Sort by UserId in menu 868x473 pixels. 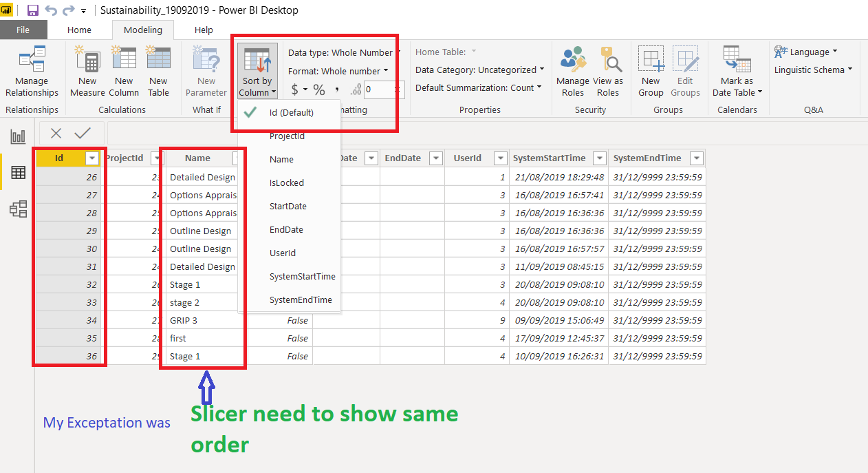click(289, 253)
